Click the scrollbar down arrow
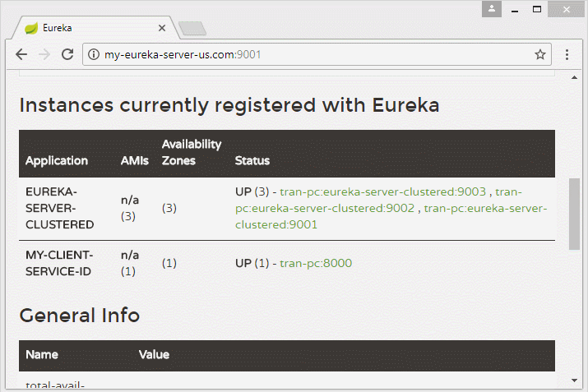588x392 pixels. tap(574, 380)
